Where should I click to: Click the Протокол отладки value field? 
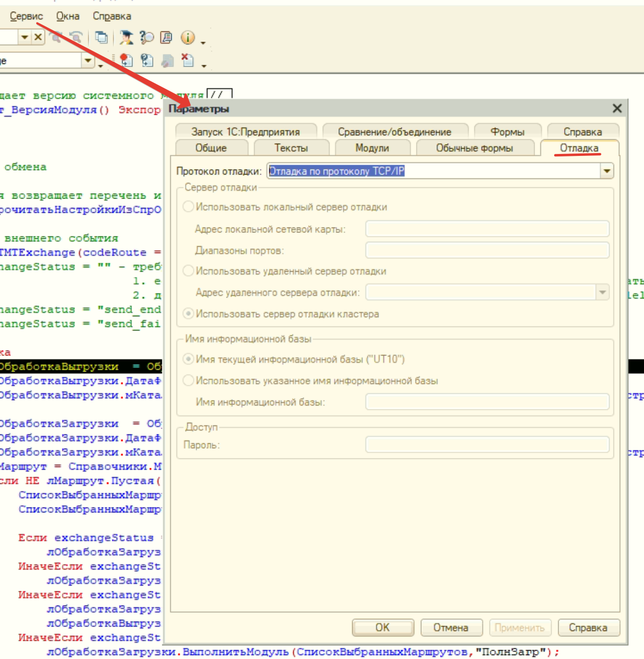click(x=435, y=171)
